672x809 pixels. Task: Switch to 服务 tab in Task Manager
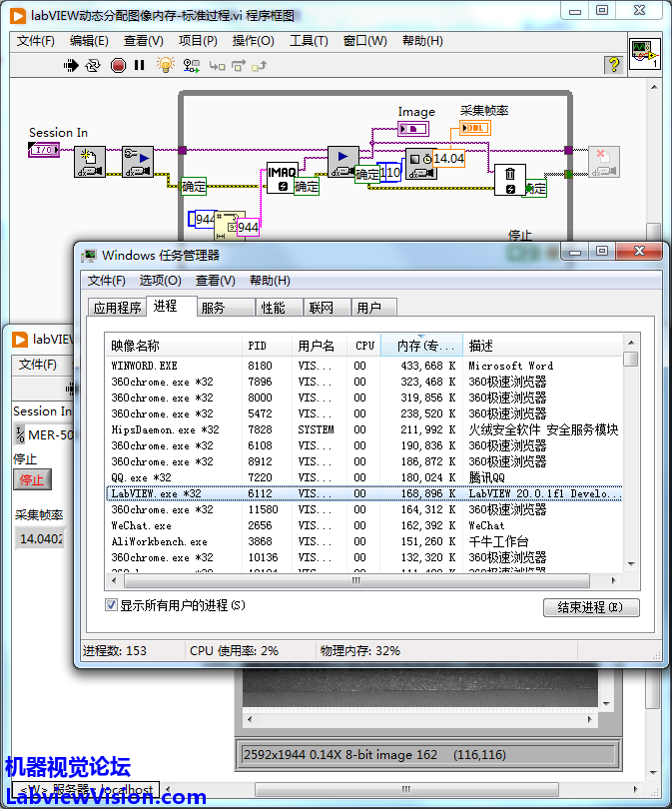click(x=226, y=308)
